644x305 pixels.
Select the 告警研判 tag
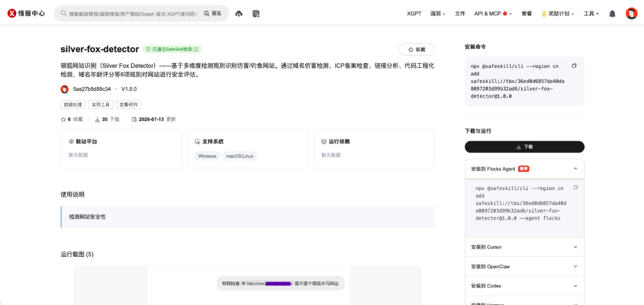pyautogui.click(x=129, y=105)
